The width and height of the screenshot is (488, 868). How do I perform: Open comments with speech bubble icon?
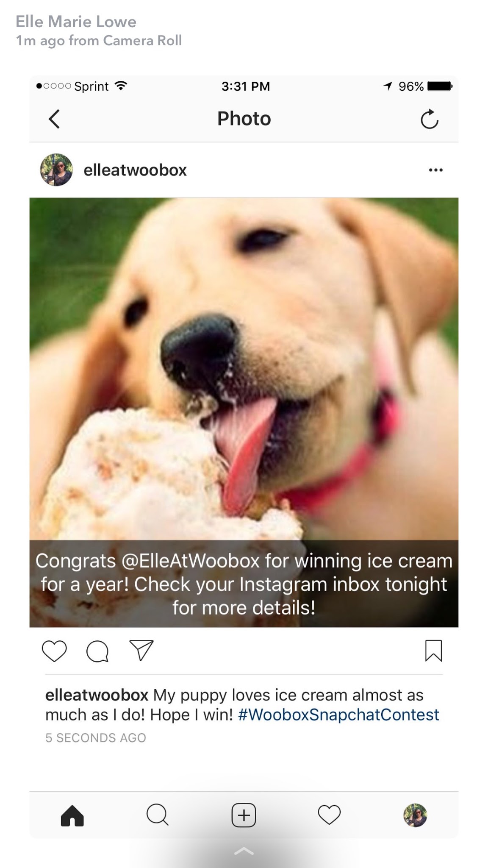97,651
